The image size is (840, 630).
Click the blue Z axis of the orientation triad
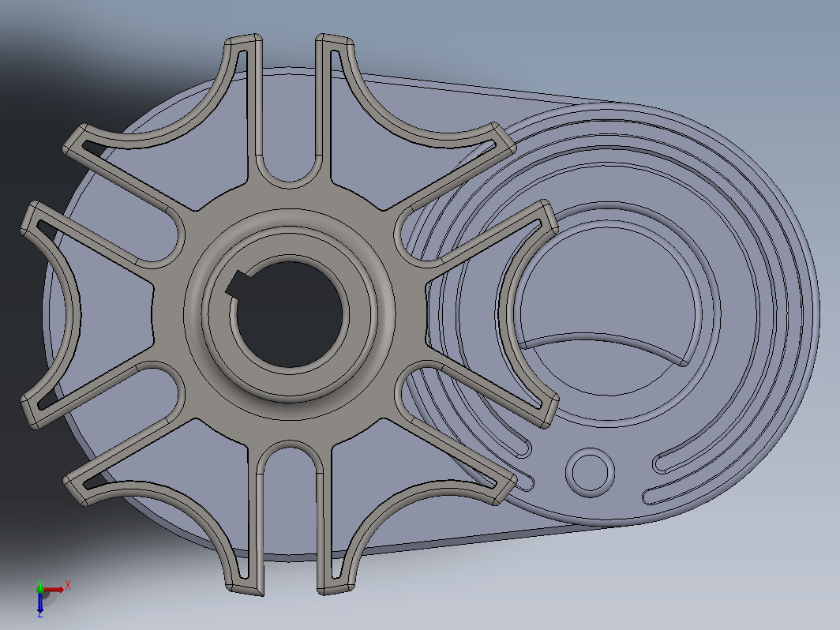(x=40, y=604)
